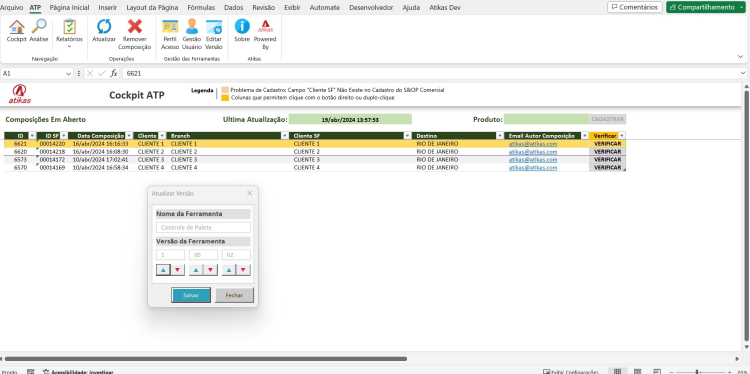Viewport: 750px width, 374px height.
Task: Open the Gestão Usuário person icon
Action: [192, 27]
